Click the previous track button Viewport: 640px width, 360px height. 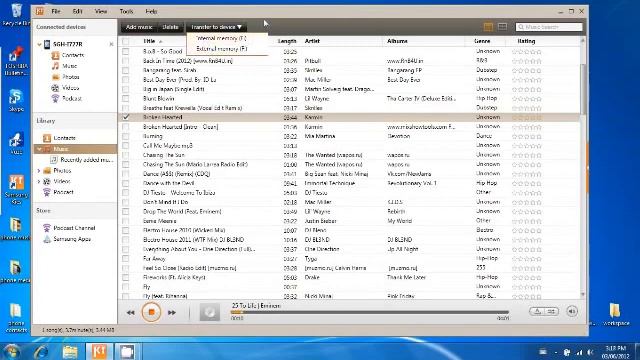pos(131,313)
